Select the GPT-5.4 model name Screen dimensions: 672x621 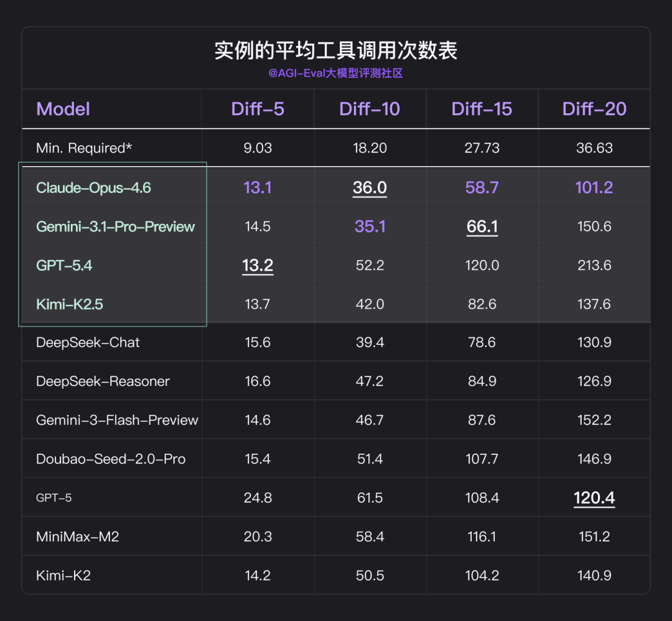64,265
